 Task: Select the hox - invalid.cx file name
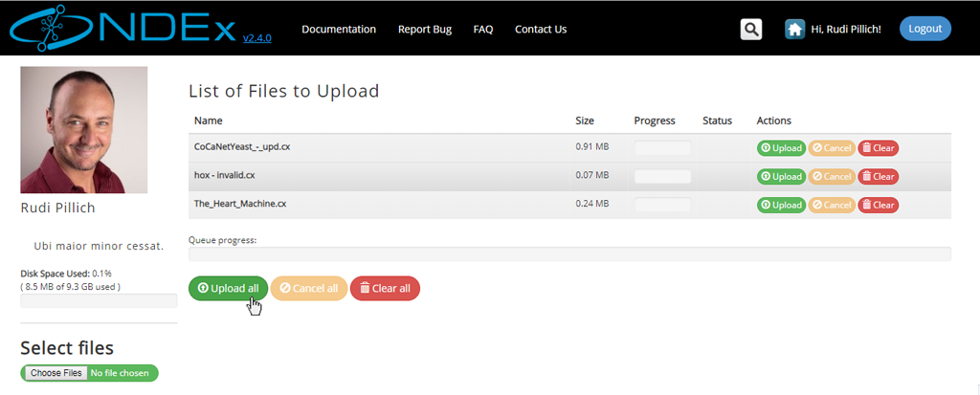point(224,176)
